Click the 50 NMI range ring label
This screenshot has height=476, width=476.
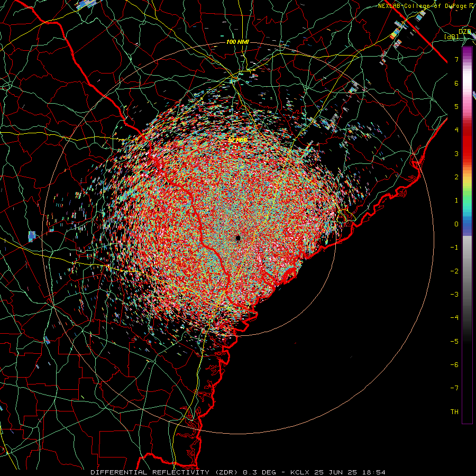click(237, 140)
